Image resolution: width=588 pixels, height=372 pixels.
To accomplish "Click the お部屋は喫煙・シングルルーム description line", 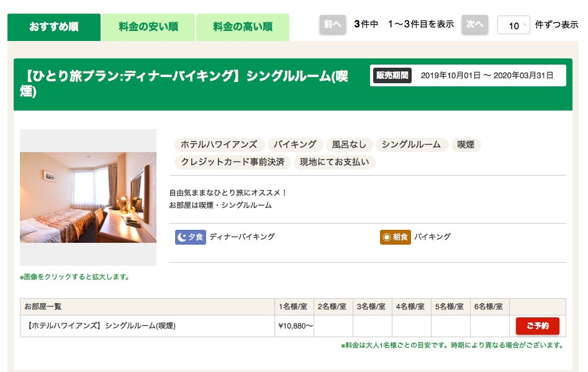I will pos(220,205).
